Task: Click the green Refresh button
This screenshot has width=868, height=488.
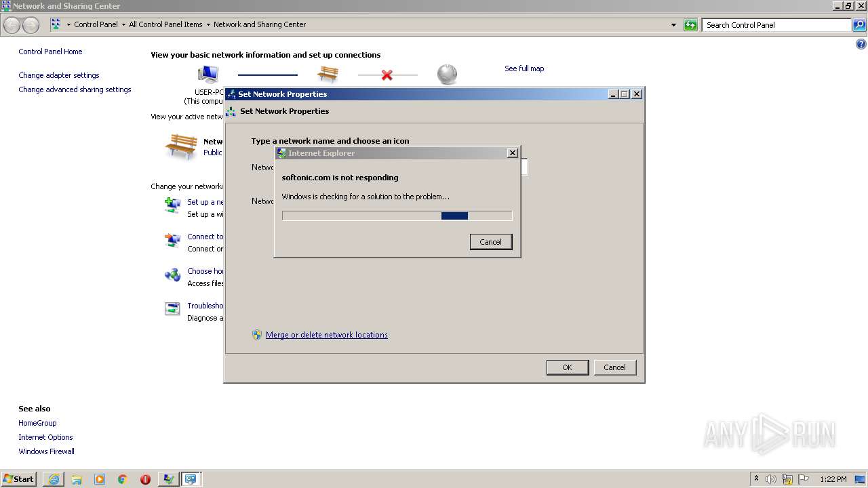Action: [690, 25]
